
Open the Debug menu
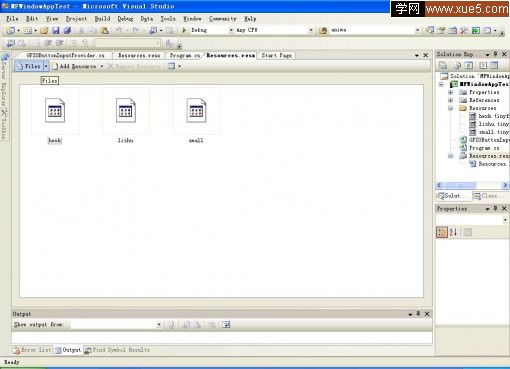(x=125, y=19)
